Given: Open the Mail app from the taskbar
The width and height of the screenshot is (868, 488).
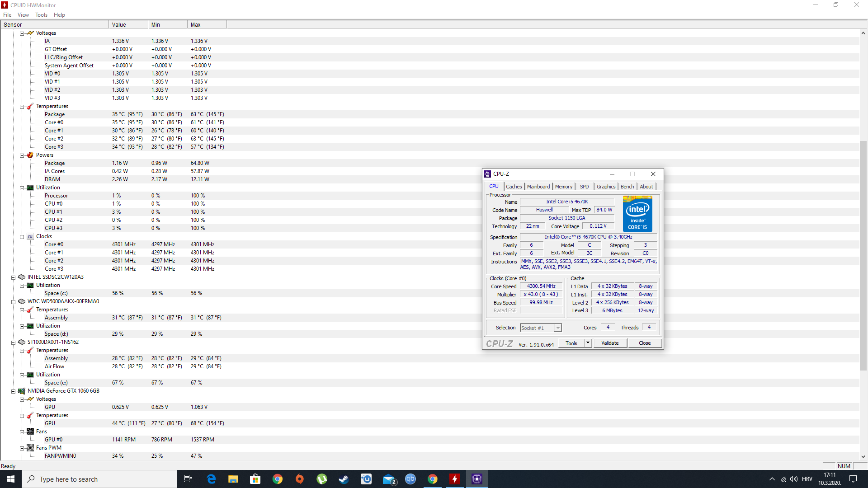Looking at the screenshot, I should tap(388, 479).
